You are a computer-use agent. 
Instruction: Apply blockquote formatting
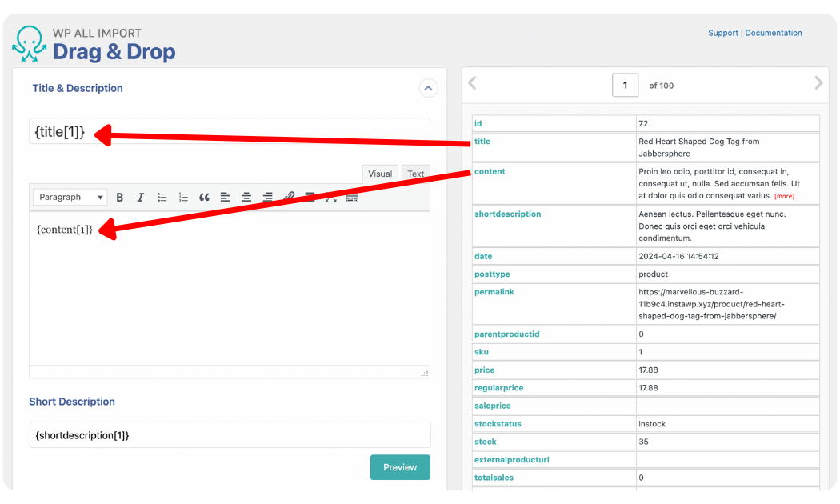(205, 197)
